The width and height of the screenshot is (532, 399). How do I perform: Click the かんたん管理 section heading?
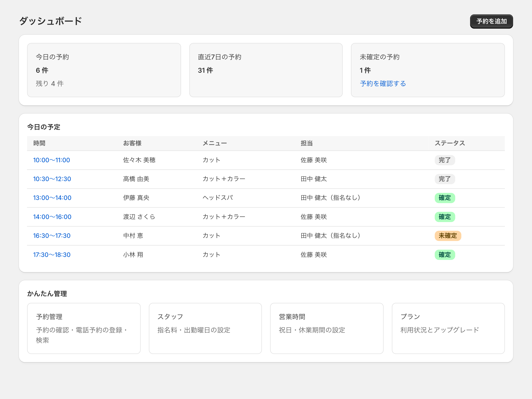(47, 294)
